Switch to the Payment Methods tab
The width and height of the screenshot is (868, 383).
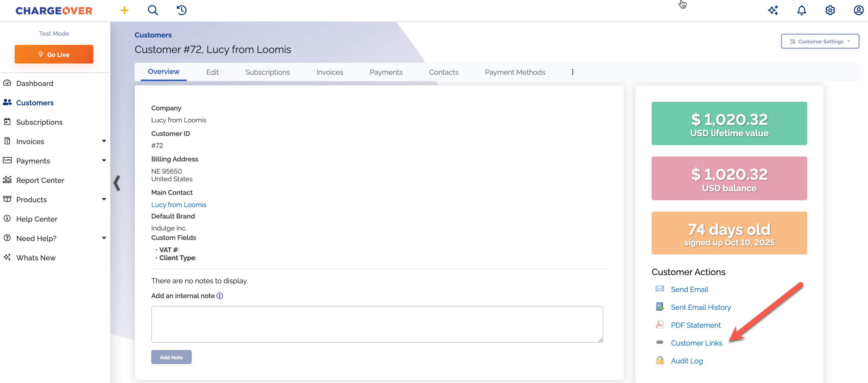coord(515,72)
